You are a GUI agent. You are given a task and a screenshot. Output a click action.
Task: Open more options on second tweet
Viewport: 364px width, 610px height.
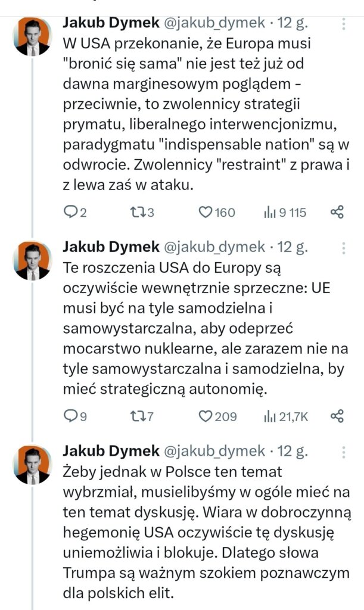pyautogui.click(x=344, y=247)
